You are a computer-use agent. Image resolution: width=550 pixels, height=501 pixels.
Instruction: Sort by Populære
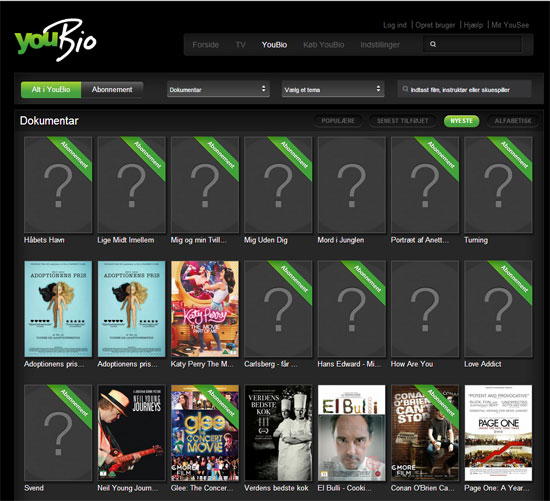338,121
